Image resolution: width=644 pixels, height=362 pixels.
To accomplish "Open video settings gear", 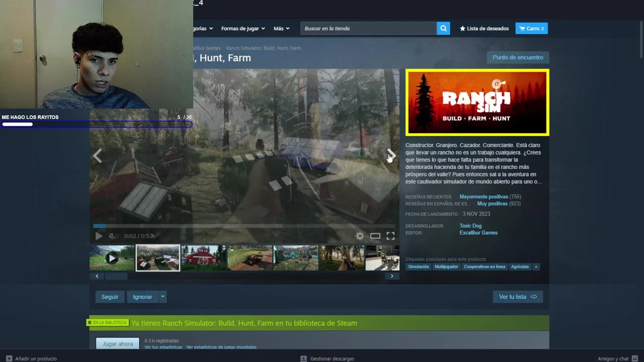I will tap(360, 236).
